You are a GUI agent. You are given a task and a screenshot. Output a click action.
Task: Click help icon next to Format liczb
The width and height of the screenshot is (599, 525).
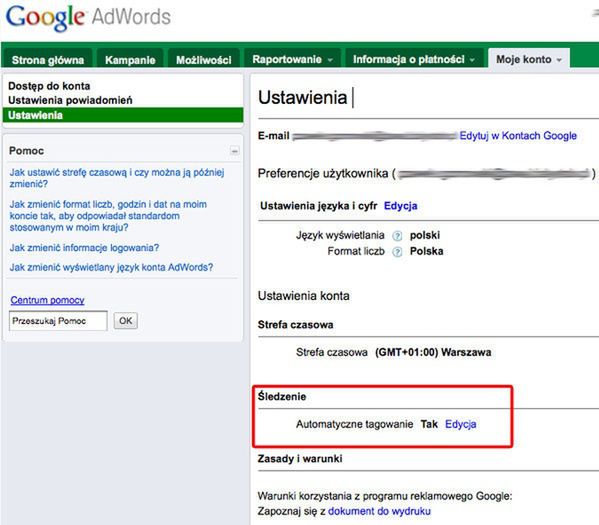coord(397,252)
